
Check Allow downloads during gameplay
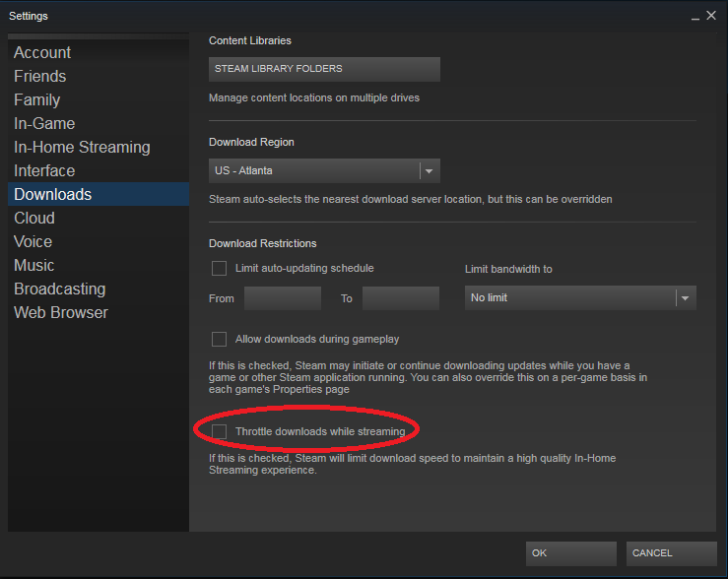tap(219, 339)
